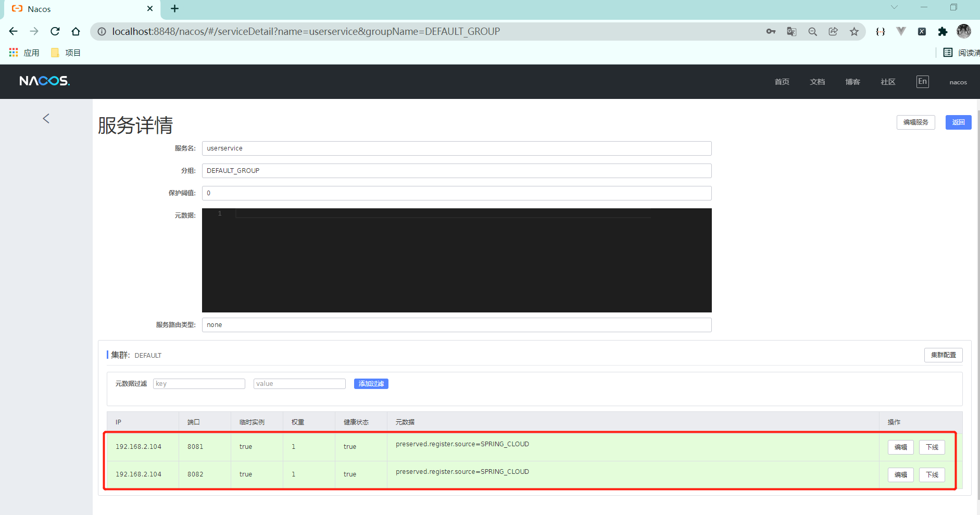This screenshot has width=980, height=515.
Task: Open the Vue devtools extension
Action: coord(901,31)
